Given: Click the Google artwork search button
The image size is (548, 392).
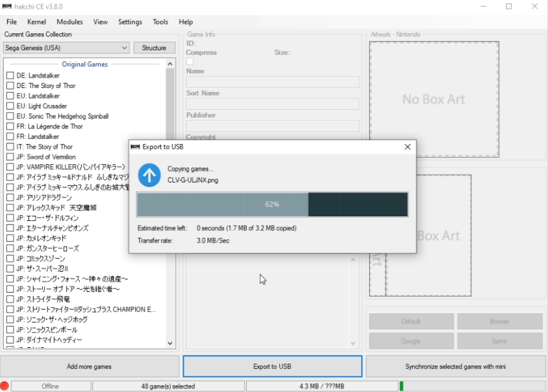Looking at the screenshot, I should (411, 341).
